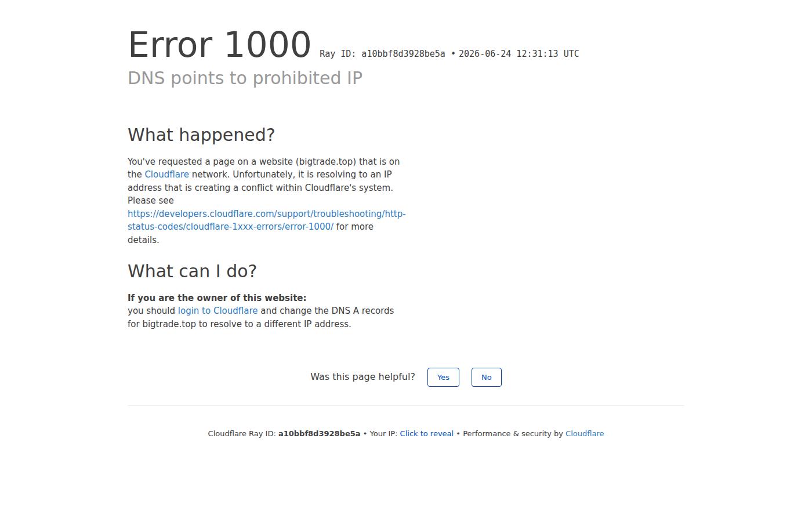Open the Cloudflare network link in paragraph
Viewport: 812px width, 522px height.
166,175
